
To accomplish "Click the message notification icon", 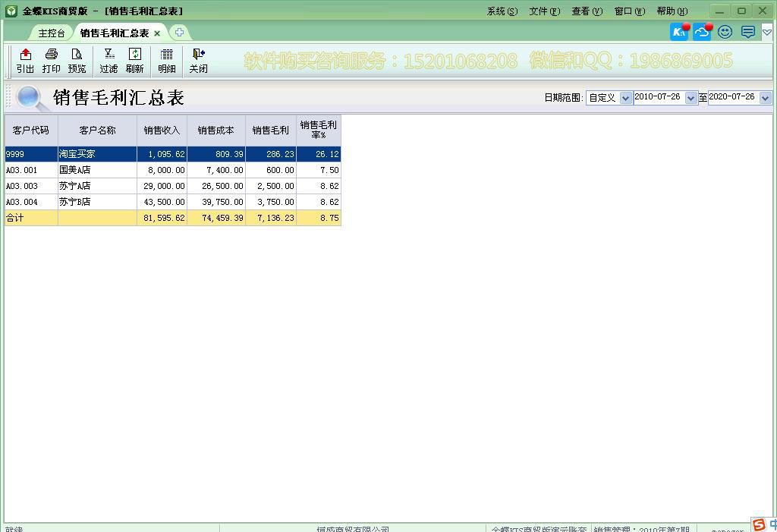I will pyautogui.click(x=747, y=31).
